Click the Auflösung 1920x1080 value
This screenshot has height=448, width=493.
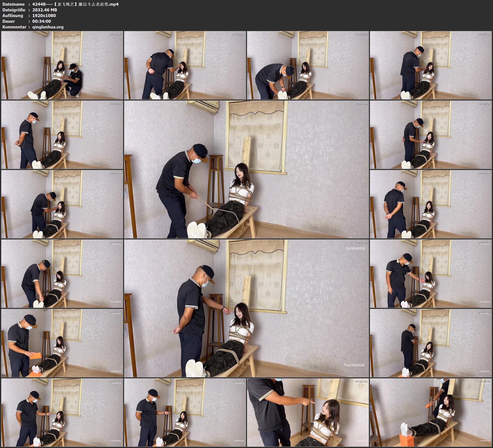coord(44,15)
